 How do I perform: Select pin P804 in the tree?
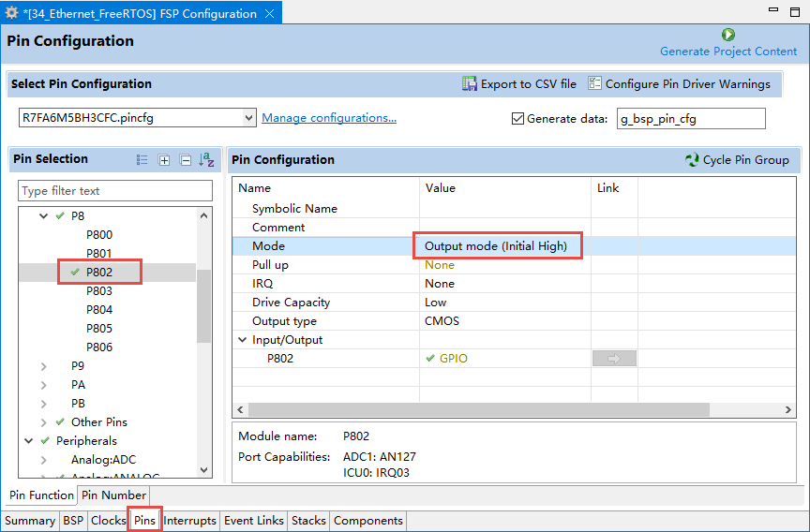[x=99, y=310]
